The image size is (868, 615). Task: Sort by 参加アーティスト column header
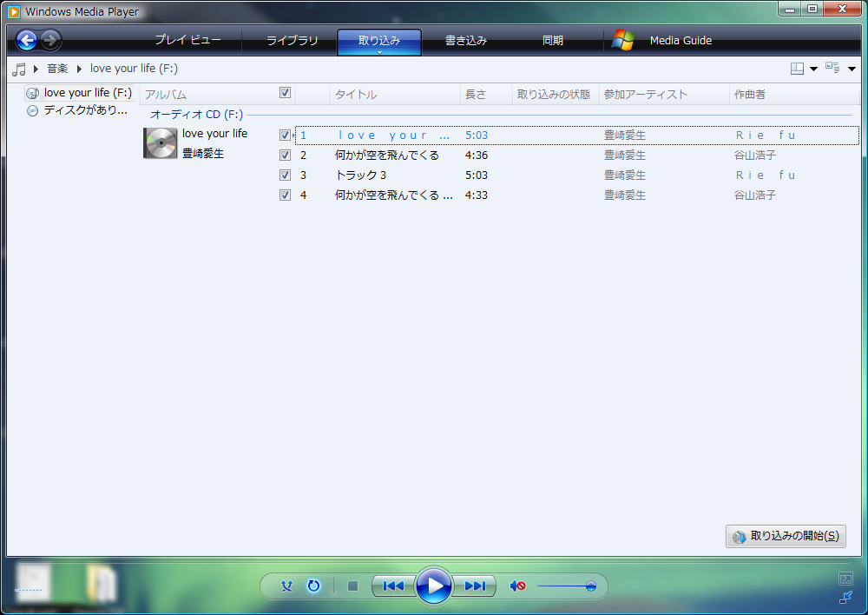coord(664,94)
